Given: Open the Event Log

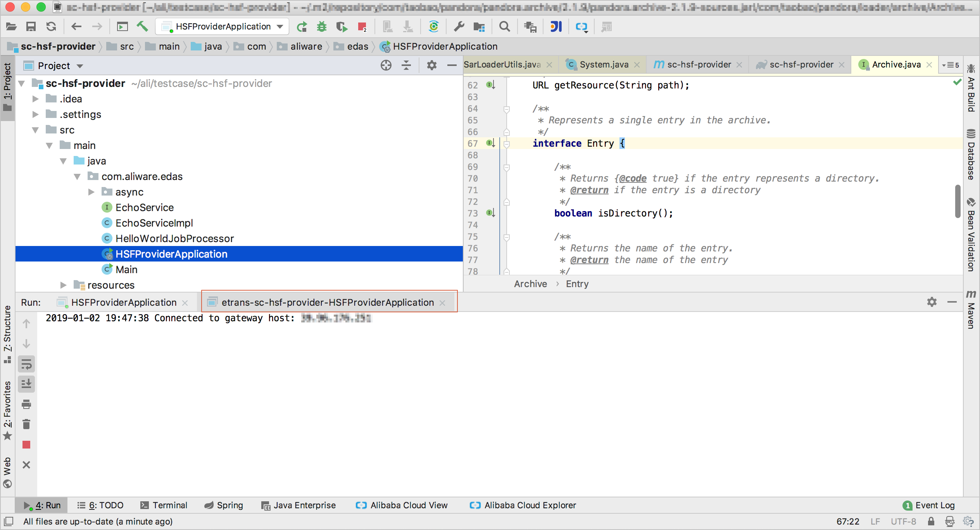Looking at the screenshot, I should (x=929, y=505).
